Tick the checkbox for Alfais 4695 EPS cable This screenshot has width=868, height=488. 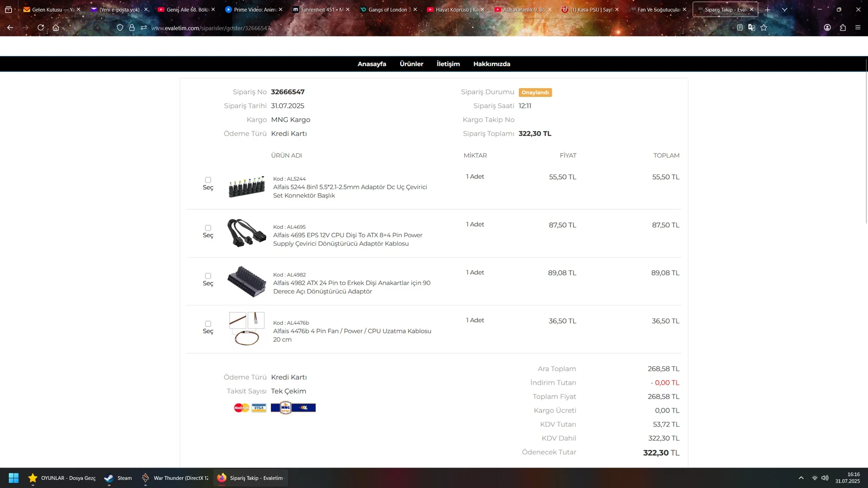click(208, 228)
